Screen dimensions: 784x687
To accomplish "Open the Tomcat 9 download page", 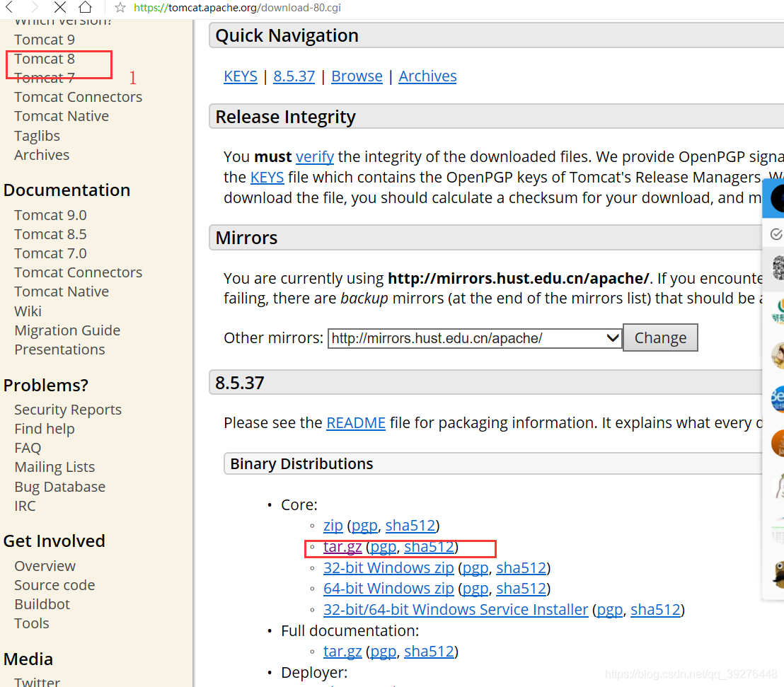I will (x=45, y=40).
